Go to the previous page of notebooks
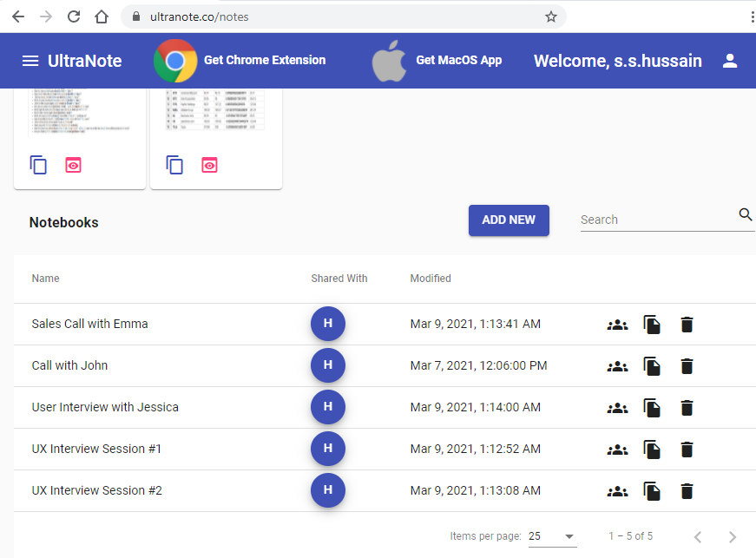Image resolution: width=756 pixels, height=558 pixels. click(x=697, y=537)
